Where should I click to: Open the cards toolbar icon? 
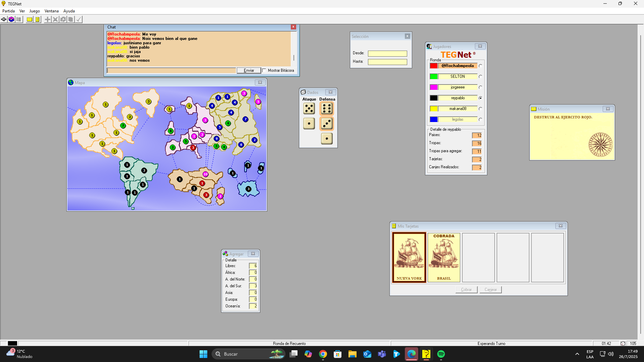coord(37,19)
